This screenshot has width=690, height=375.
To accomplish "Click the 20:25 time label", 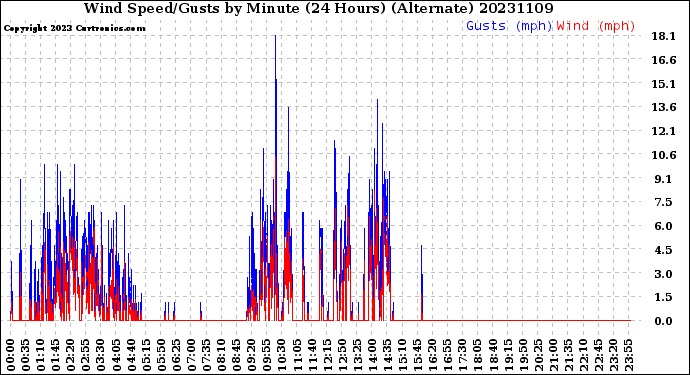I will point(539,355).
